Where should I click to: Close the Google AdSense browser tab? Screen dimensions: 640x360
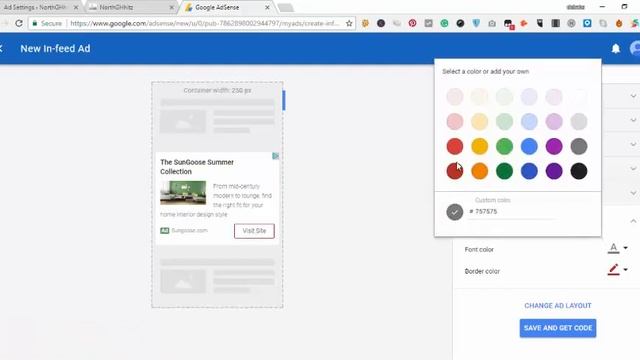click(x=267, y=7)
